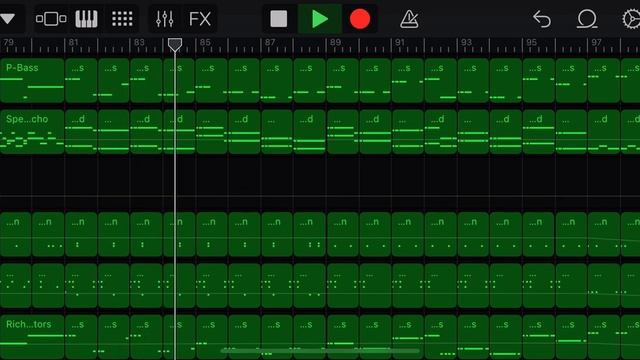Select the horizontal scrollbar at bottom
This screenshot has width=640, height=360.
click(320, 350)
